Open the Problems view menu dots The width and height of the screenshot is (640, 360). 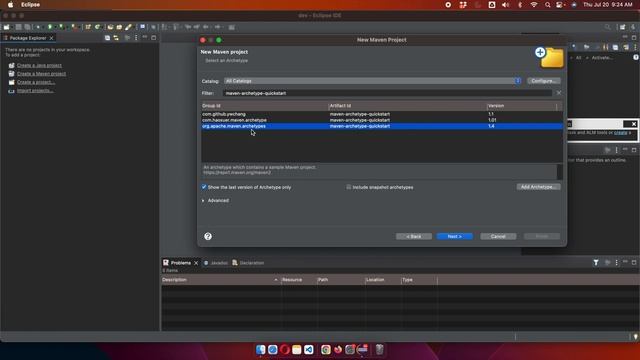616,262
